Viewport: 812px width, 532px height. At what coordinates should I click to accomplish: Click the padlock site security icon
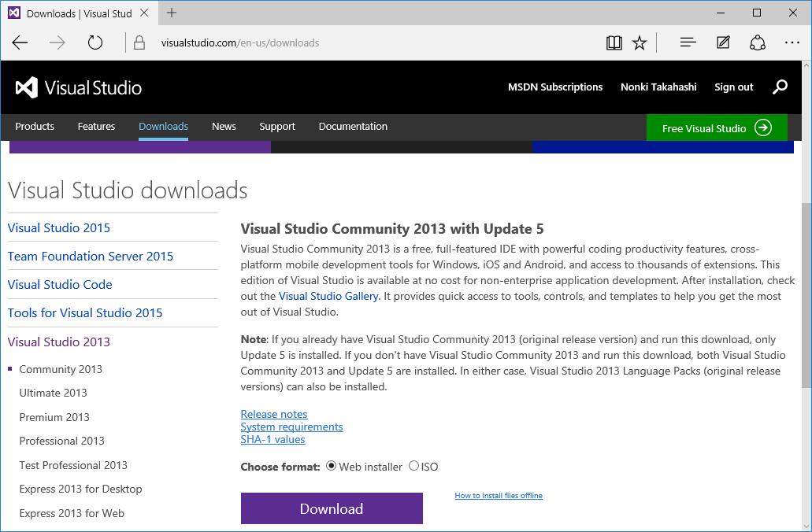139,42
